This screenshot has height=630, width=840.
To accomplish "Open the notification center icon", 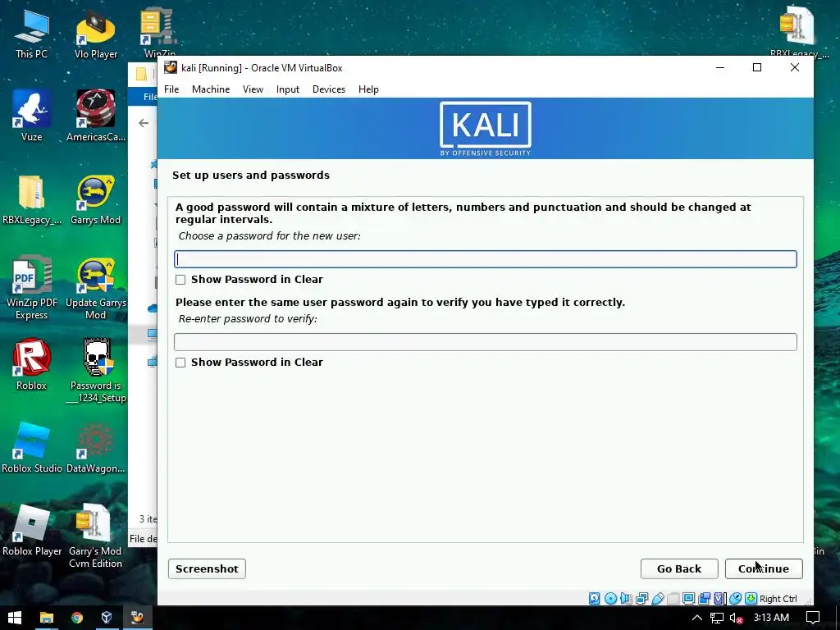I will 813,618.
